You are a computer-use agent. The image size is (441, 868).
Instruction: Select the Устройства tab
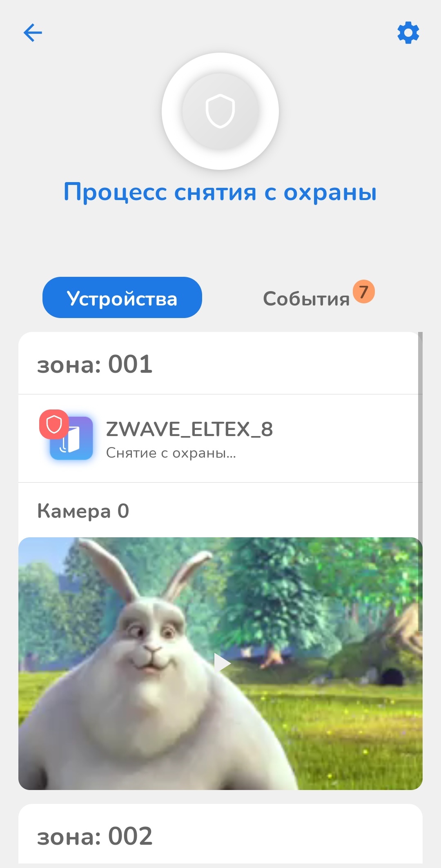122,297
